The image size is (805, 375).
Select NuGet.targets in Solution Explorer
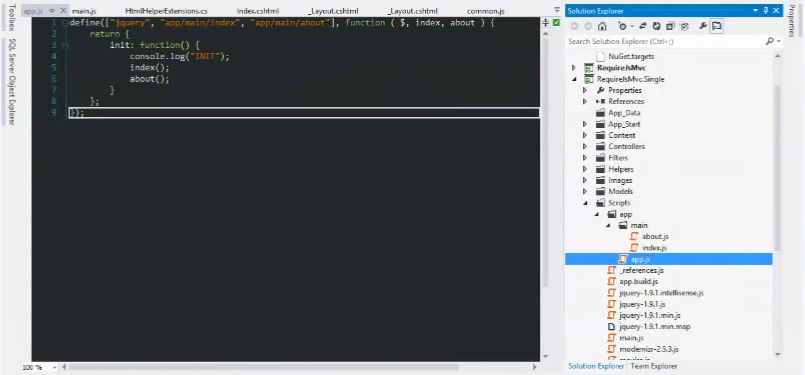click(x=631, y=57)
